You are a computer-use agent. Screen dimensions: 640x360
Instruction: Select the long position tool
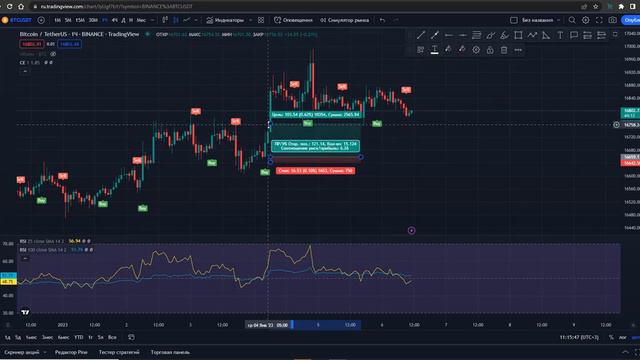[x=587, y=36]
